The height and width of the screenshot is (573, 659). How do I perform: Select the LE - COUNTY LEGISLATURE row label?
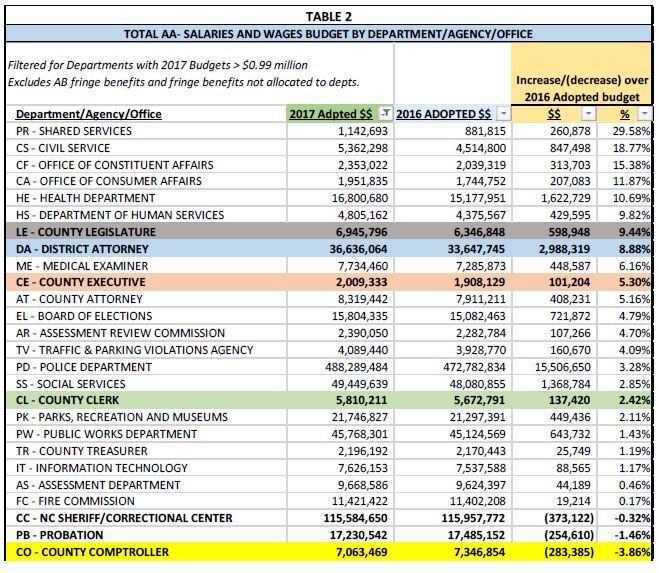tap(86, 232)
